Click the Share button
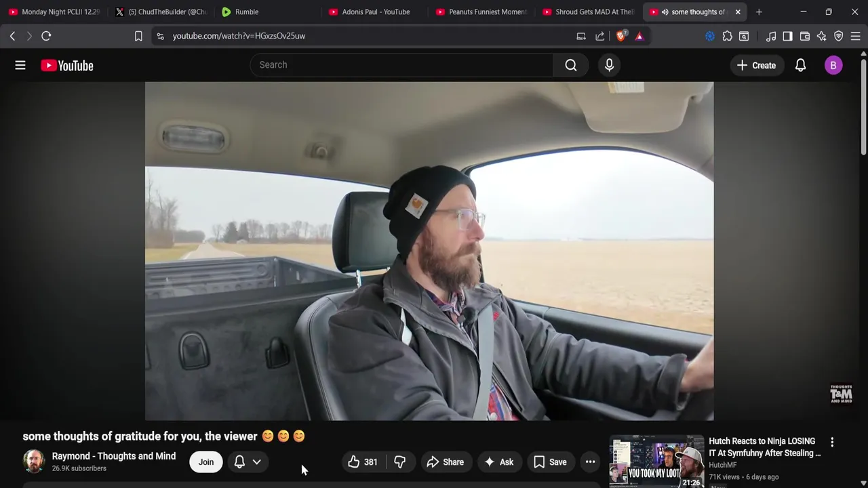Screen dimensions: 868x488 [445, 462]
